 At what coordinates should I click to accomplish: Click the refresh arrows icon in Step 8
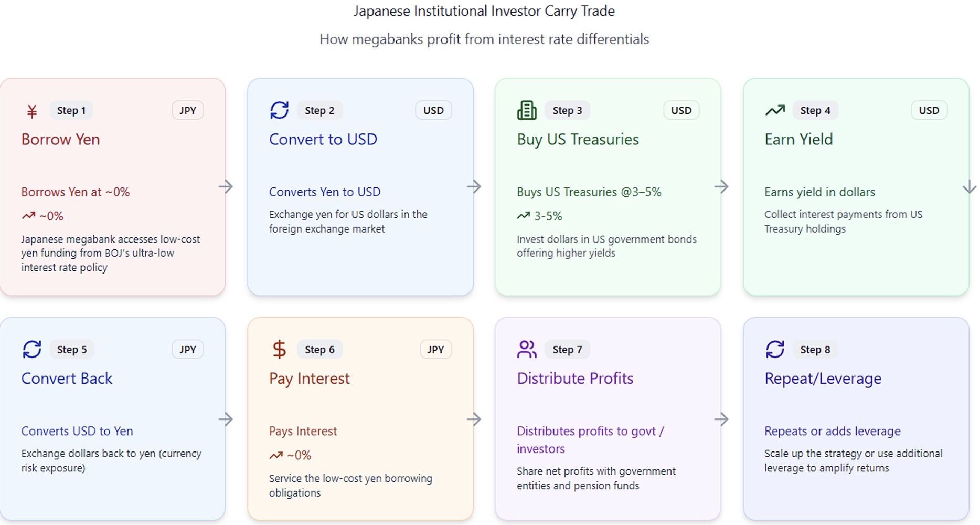pos(775,349)
